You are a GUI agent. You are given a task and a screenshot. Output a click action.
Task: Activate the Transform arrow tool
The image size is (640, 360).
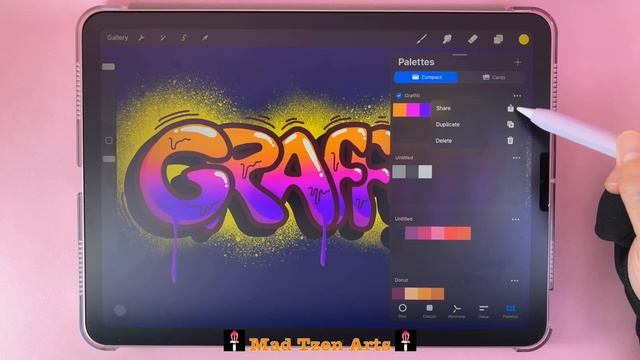point(205,38)
